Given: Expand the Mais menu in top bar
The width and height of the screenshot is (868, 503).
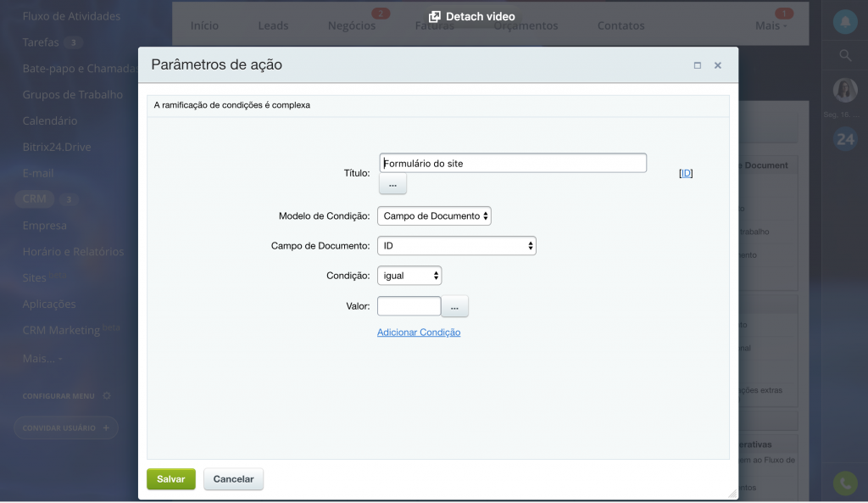Looking at the screenshot, I should coord(771,25).
